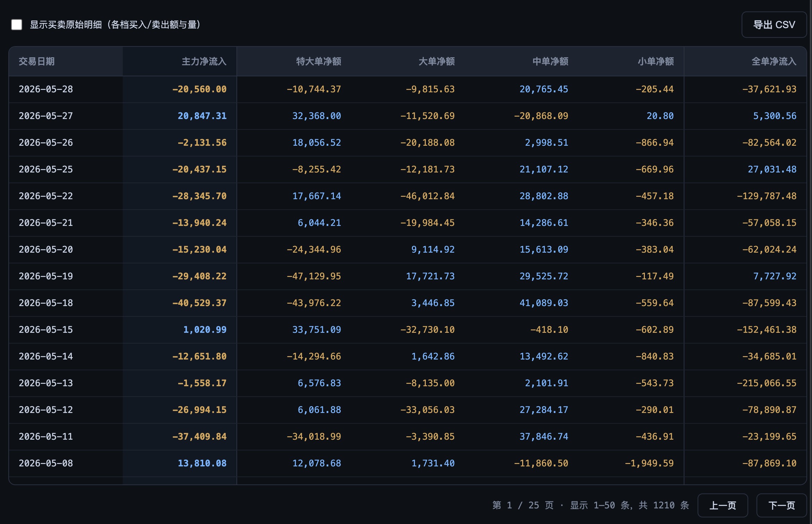The width and height of the screenshot is (812, 524).
Task: Click large order value 9,114.92
Action: [433, 250]
